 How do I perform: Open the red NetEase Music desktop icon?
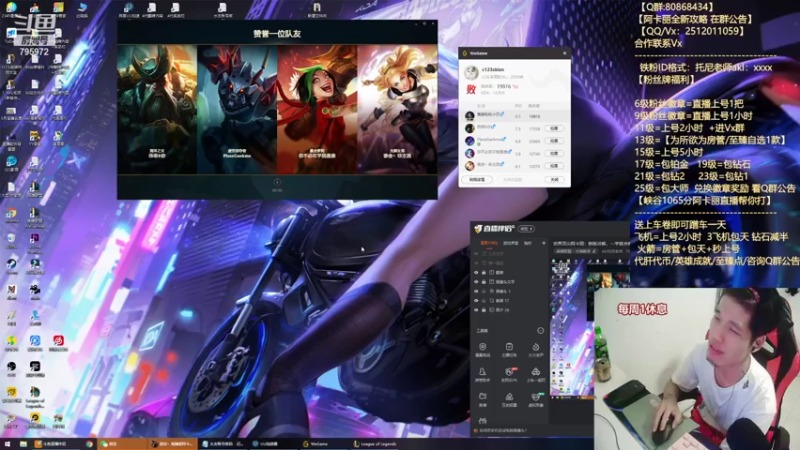[58, 342]
